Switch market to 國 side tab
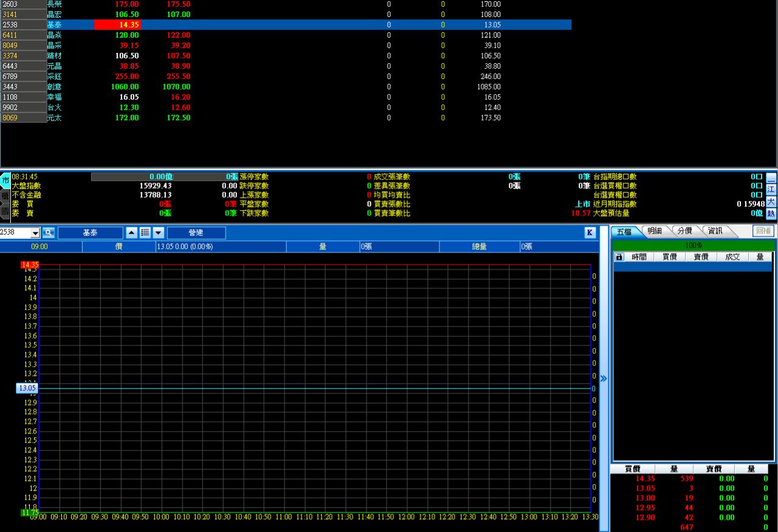 tap(5, 212)
